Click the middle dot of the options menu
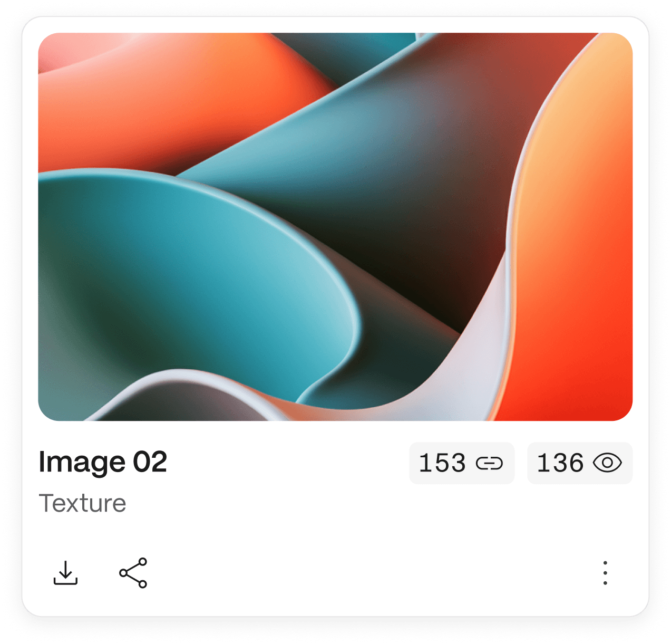 click(605, 573)
